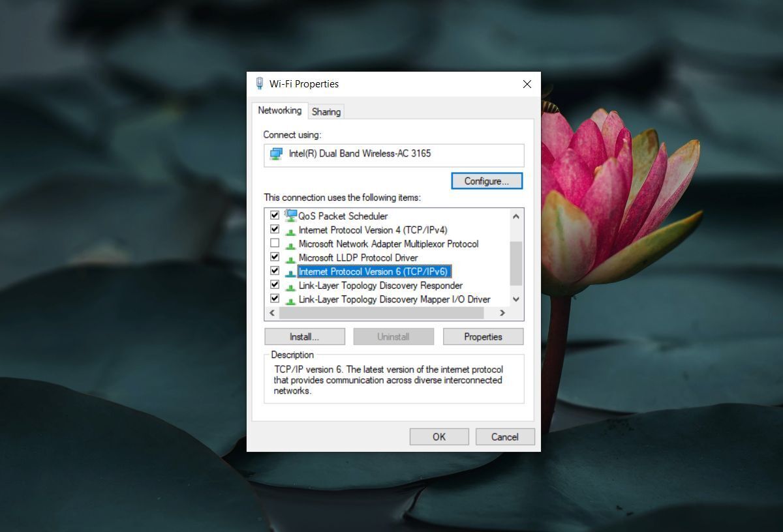
Task: Click the Install... button
Action: (x=305, y=336)
